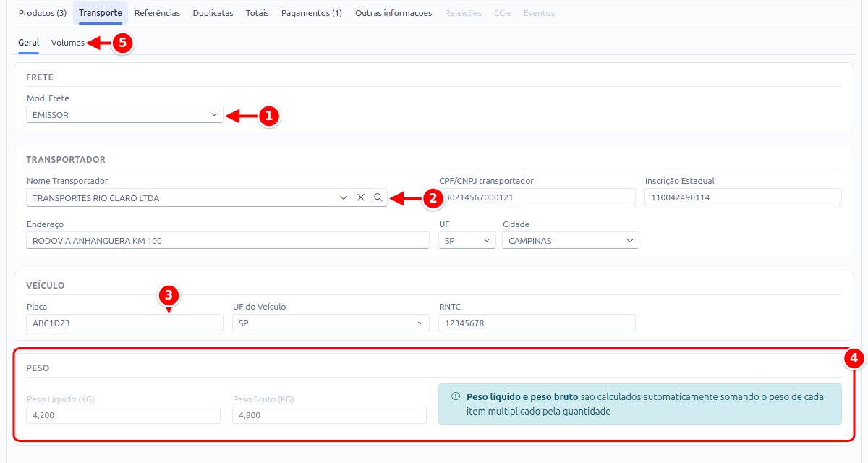Search transportador with the magnifier icon

(x=378, y=197)
